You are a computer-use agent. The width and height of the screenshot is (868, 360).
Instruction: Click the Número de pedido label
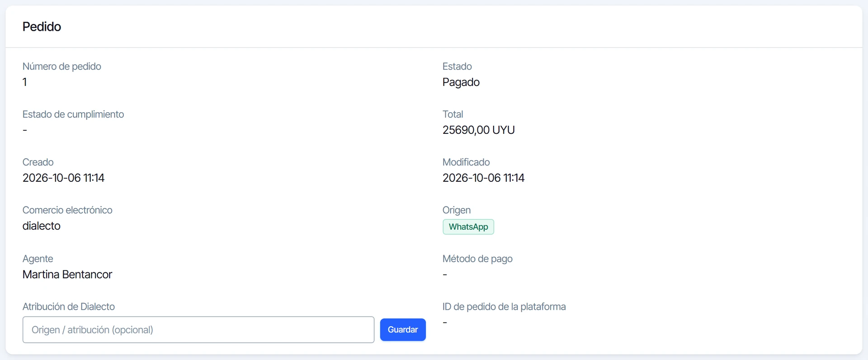62,66
